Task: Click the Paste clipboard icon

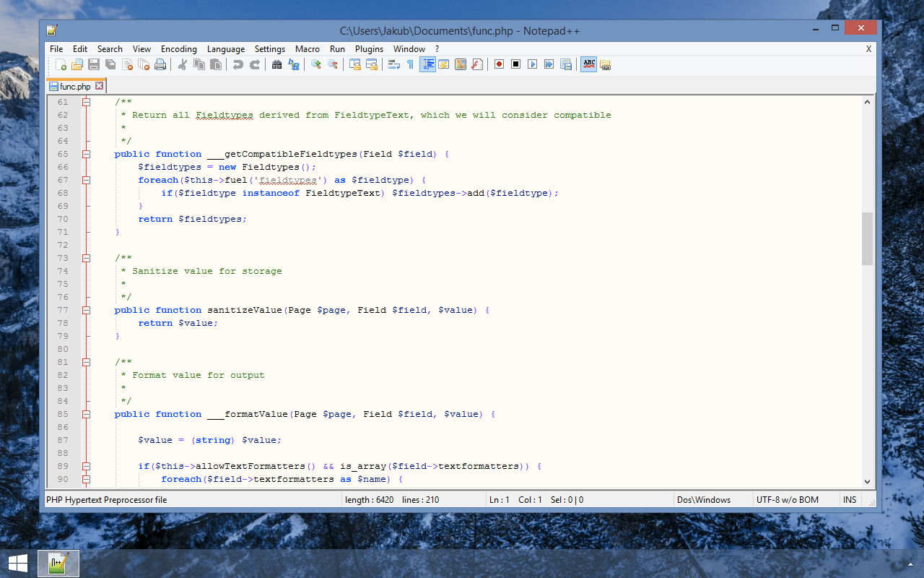Action: tap(215, 64)
